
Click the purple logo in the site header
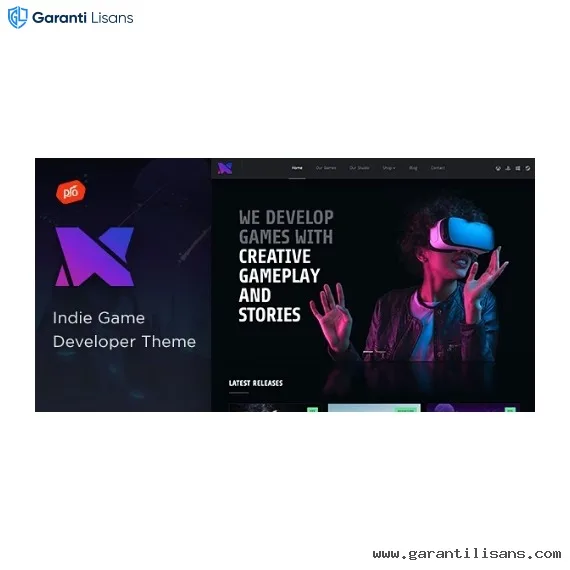pyautogui.click(x=225, y=168)
